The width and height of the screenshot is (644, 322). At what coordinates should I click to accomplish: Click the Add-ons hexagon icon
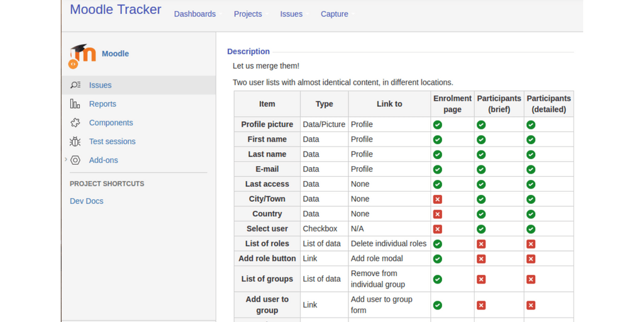(x=75, y=160)
